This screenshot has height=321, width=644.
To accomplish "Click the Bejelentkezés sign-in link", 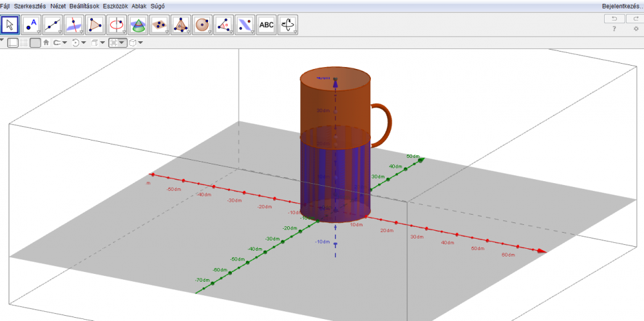I will pyautogui.click(x=621, y=6).
